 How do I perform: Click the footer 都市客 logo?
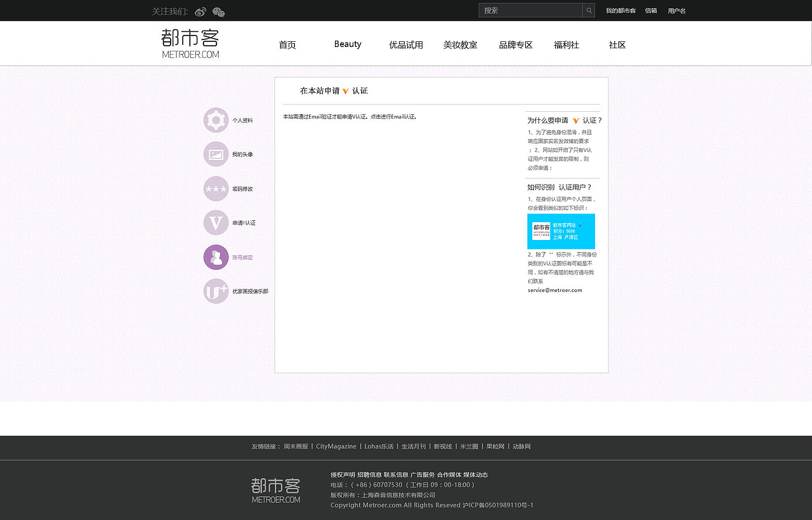click(x=275, y=491)
